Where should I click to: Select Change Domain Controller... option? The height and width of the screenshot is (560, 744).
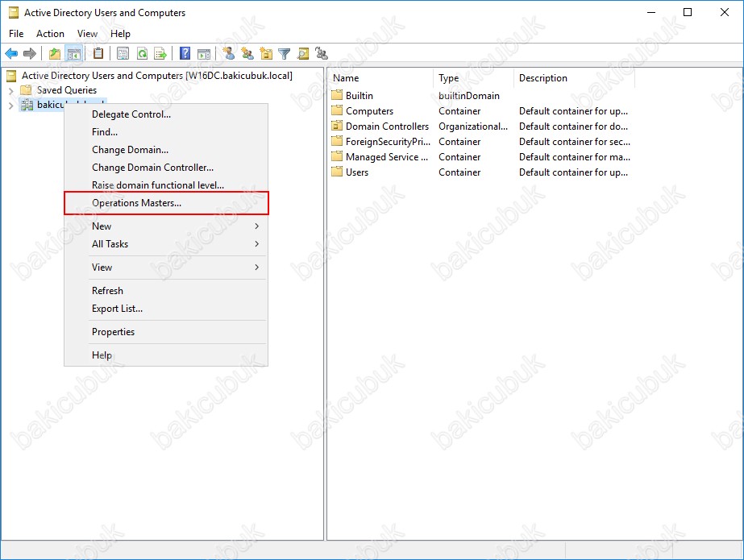166,168
